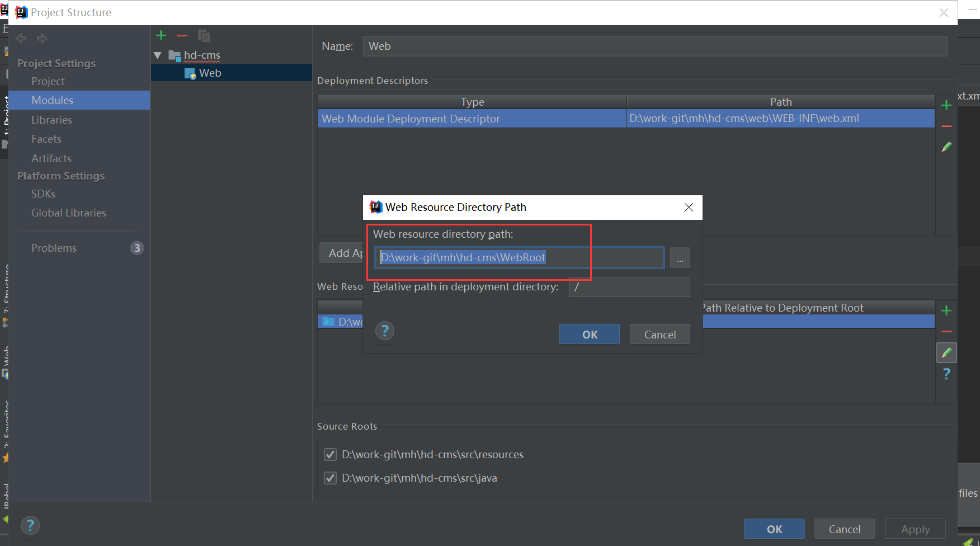Click the web.xml path cell

[x=780, y=119]
